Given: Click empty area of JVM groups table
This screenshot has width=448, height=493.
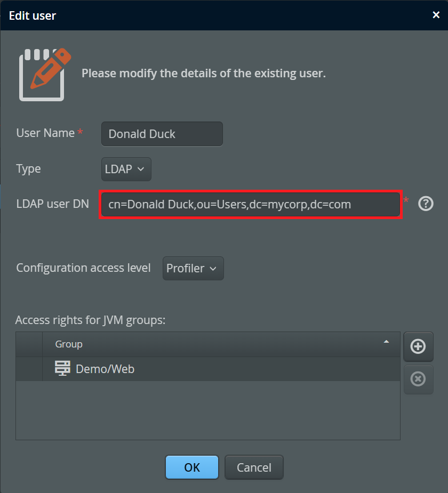Looking at the screenshot, I should pos(208,410).
